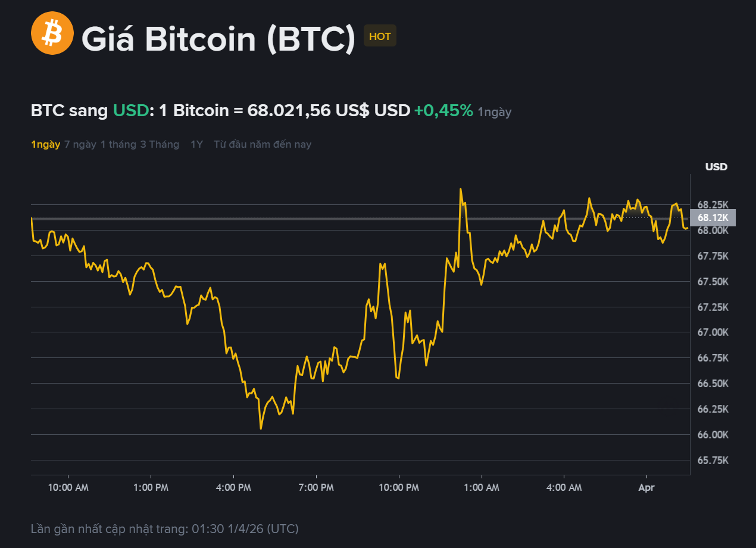
Task: Click the 10:00 PM time axis label
Action: point(399,487)
